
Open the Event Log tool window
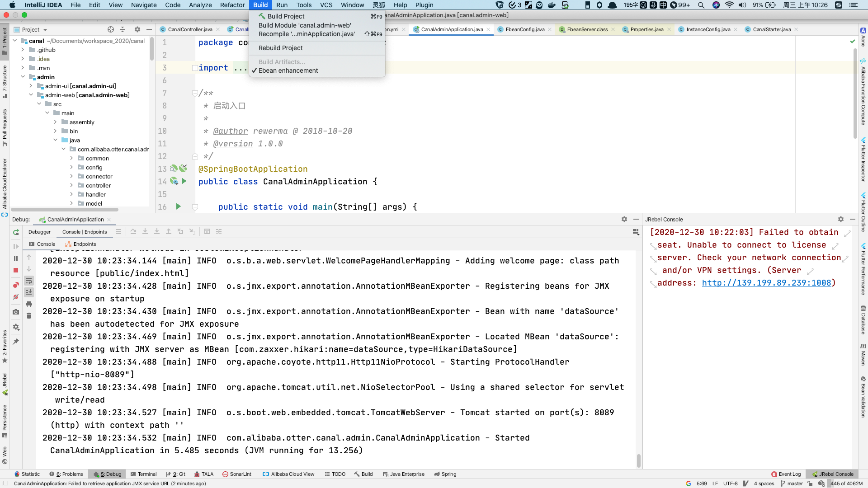[x=786, y=474]
